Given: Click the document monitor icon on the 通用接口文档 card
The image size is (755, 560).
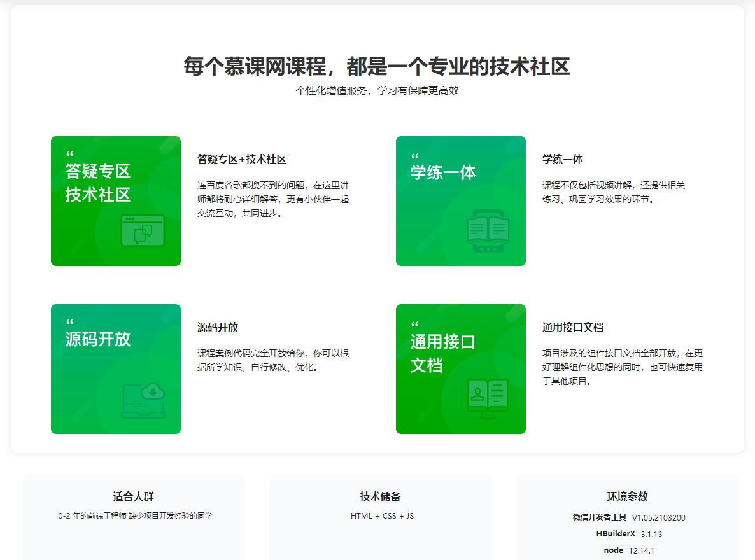Looking at the screenshot, I should [488, 398].
